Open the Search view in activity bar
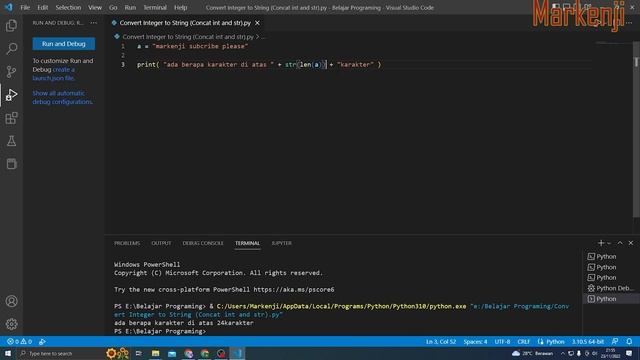Image resolution: width=640 pixels, height=360 pixels. (x=11, y=49)
